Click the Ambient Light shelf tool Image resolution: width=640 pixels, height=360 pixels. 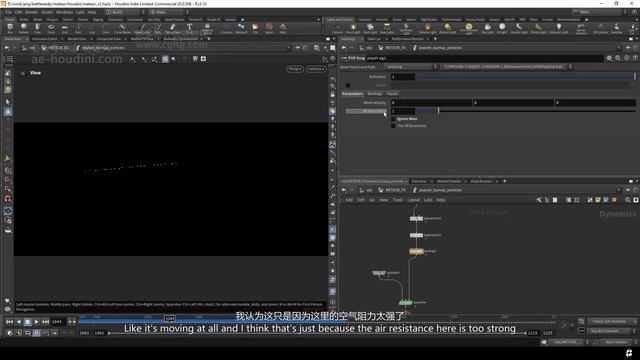point(559,28)
